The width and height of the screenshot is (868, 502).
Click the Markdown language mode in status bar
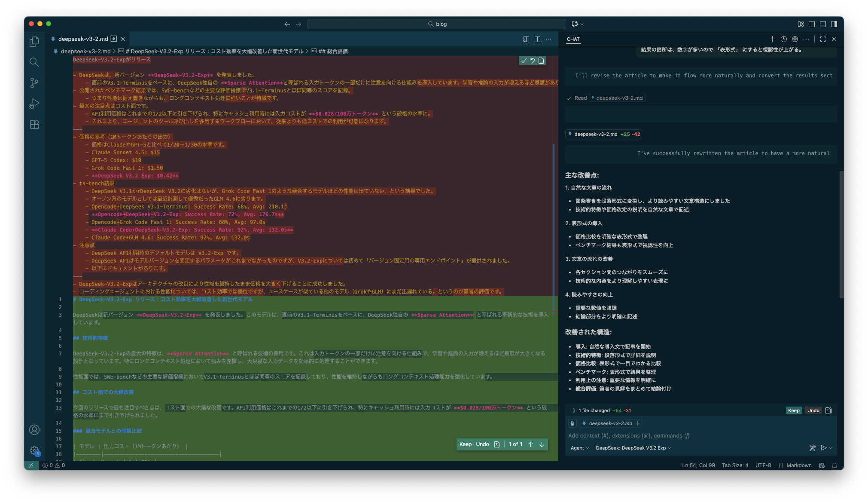(798, 465)
